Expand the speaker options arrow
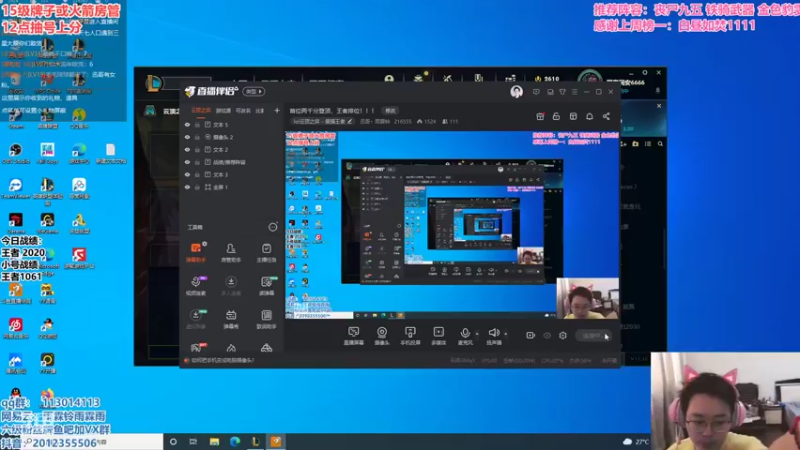Viewport: 800px width, 450px height. tap(506, 334)
